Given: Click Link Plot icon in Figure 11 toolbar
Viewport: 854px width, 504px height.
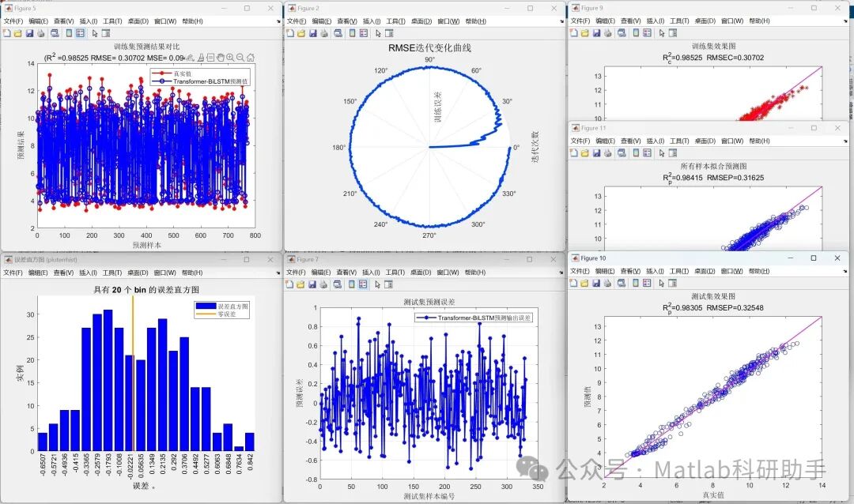Looking at the screenshot, I should pos(622,153).
